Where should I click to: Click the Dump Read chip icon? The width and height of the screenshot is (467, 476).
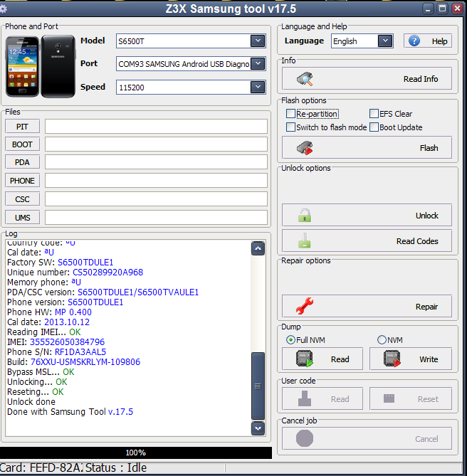305,359
